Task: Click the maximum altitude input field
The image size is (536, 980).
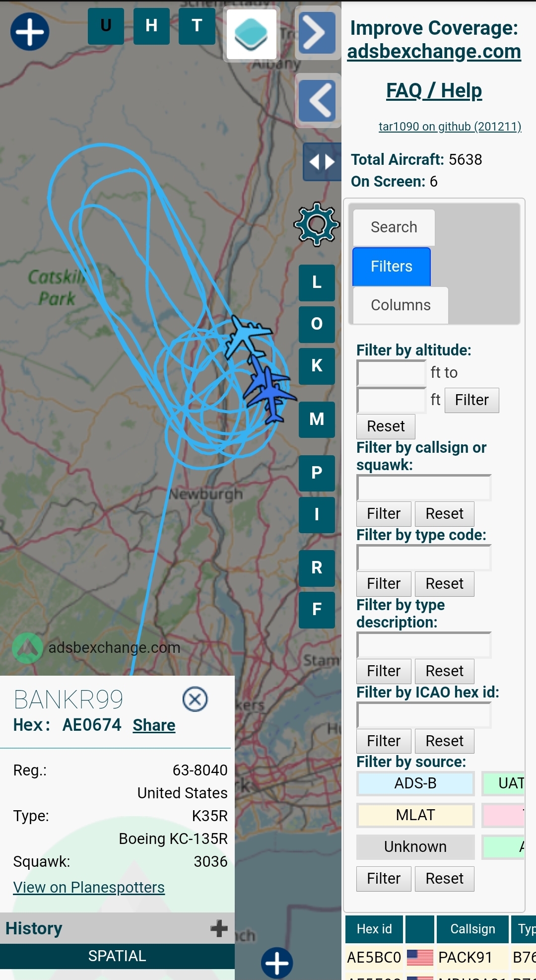Action: pyautogui.click(x=392, y=400)
